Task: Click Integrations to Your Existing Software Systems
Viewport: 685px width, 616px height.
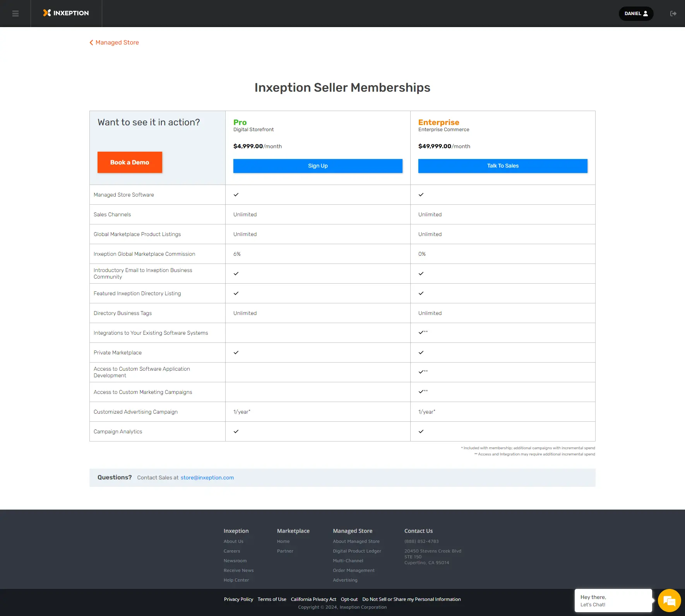Action: click(151, 333)
